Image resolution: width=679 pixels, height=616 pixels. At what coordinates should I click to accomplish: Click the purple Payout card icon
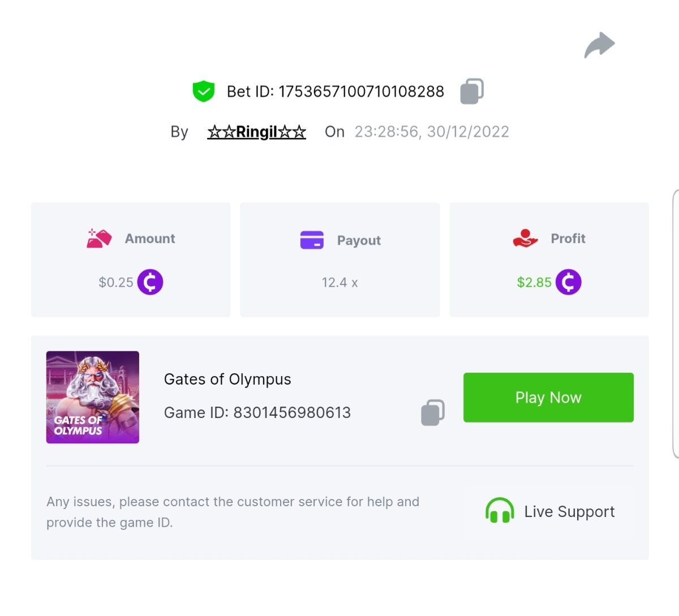tap(312, 240)
